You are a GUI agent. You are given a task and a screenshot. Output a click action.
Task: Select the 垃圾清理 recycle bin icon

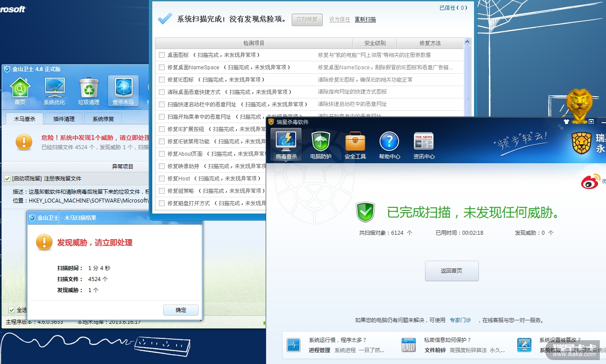[x=89, y=91]
